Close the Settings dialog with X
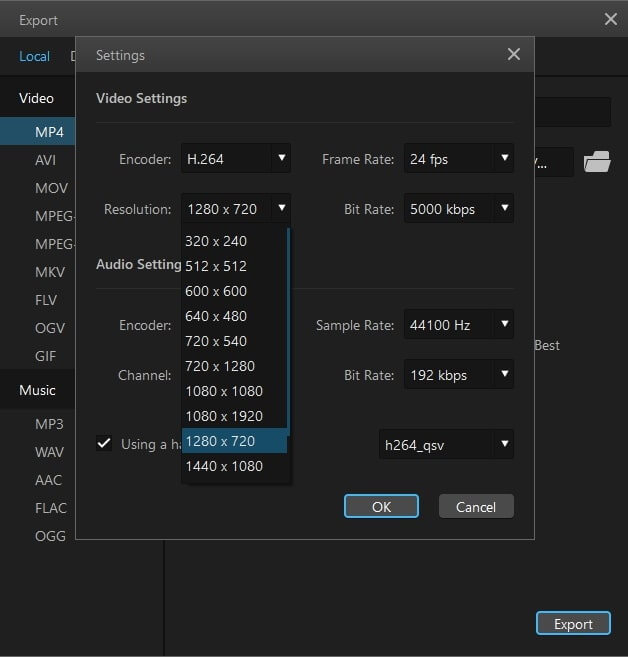628x657 pixels. (x=514, y=54)
